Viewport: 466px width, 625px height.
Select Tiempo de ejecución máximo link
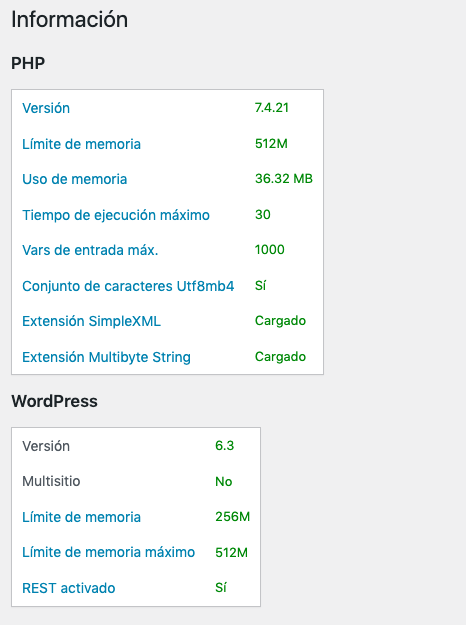pos(116,215)
